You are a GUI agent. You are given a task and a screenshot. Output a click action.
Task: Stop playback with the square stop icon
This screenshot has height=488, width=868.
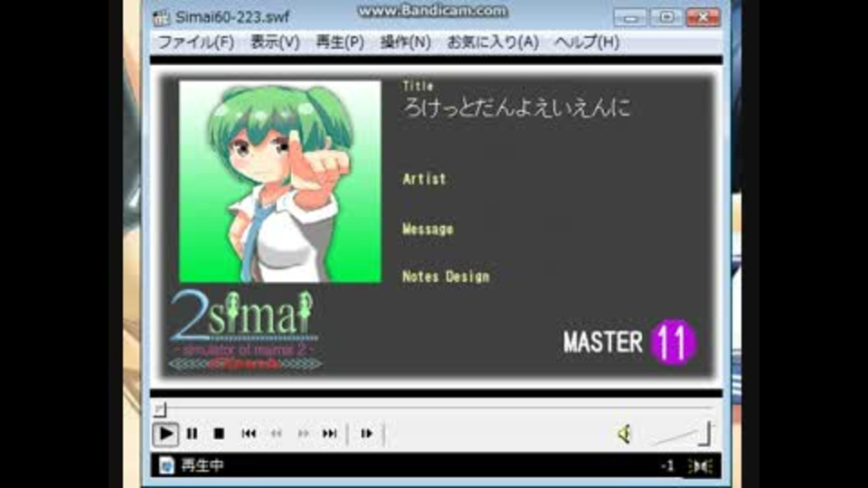(x=219, y=434)
